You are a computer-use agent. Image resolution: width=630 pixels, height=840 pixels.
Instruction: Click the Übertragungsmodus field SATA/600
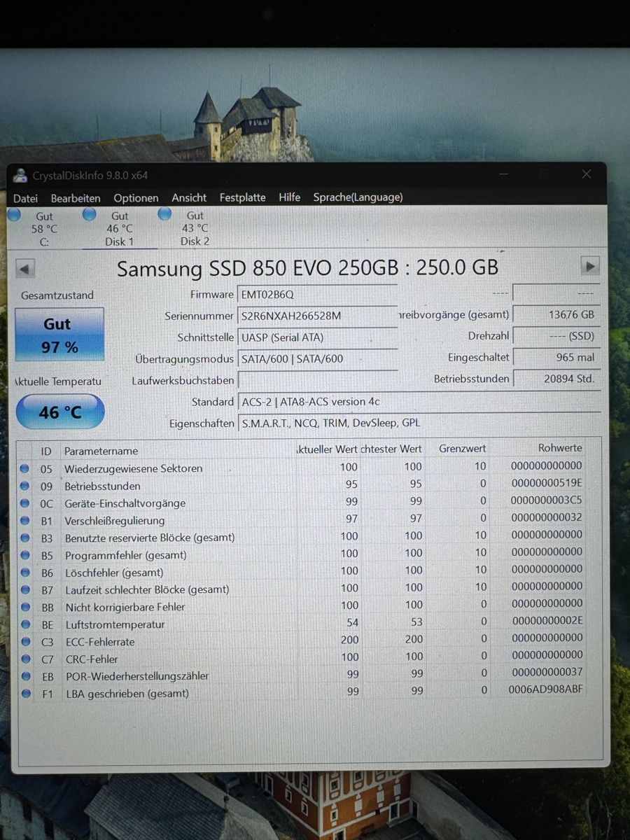318,358
